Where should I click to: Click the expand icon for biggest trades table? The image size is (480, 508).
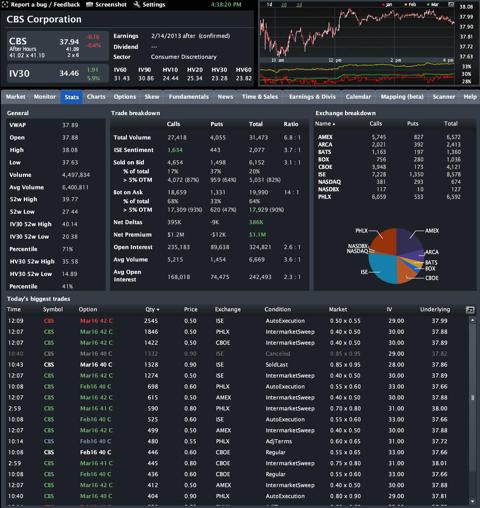pos(470,310)
